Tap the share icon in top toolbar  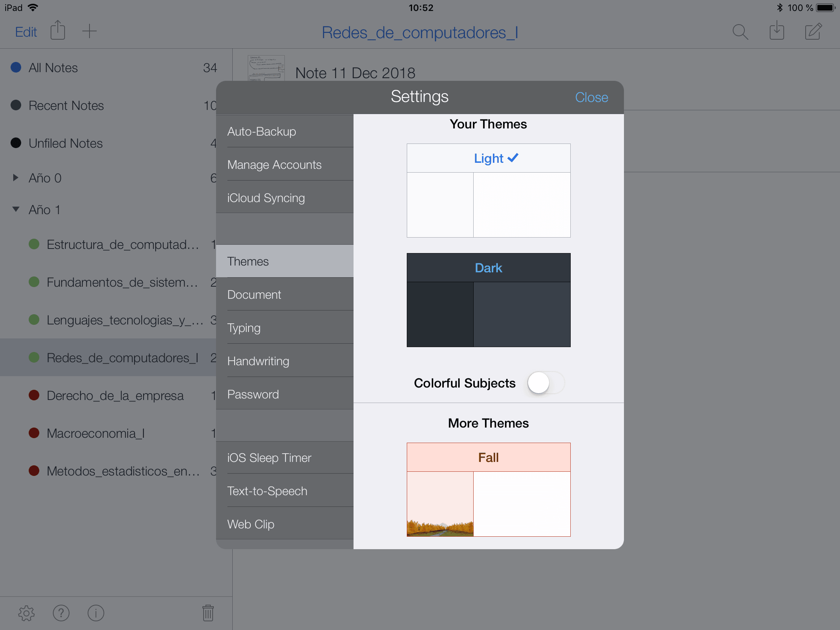click(58, 30)
